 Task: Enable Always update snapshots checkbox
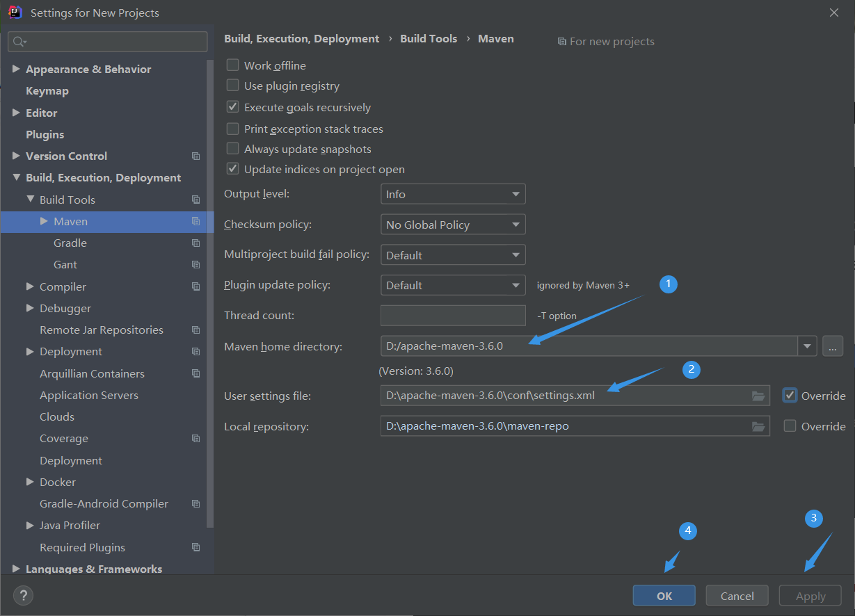click(233, 149)
